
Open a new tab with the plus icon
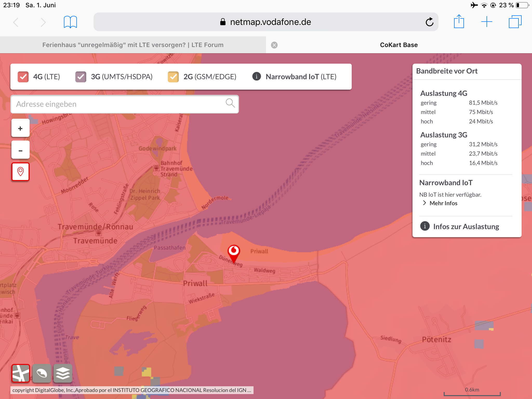tap(487, 22)
